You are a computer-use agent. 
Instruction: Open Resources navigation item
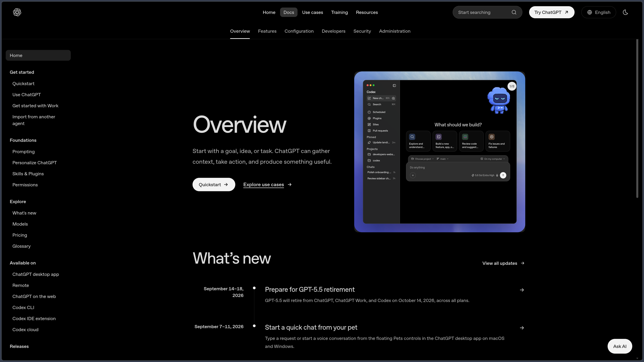pos(367,12)
